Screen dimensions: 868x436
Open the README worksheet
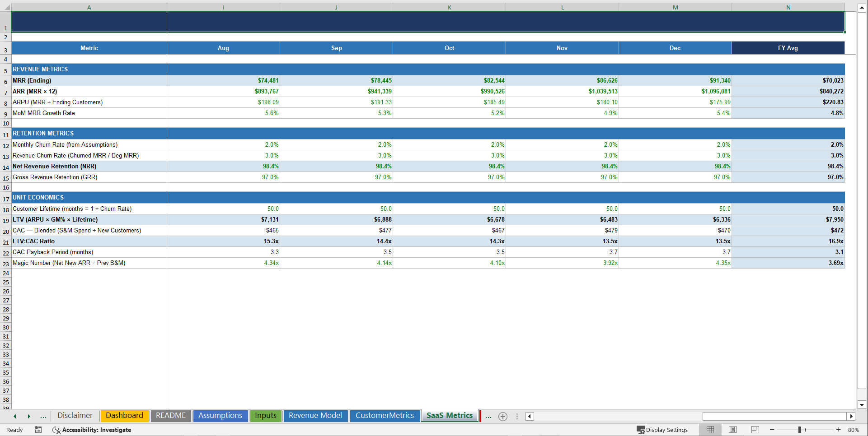click(x=171, y=416)
